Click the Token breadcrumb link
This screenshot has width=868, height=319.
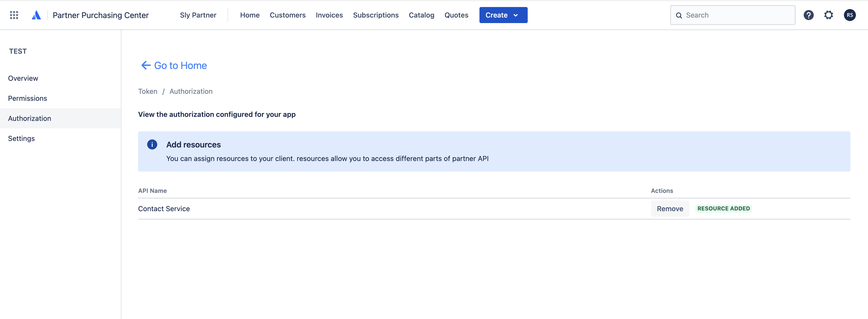(x=148, y=92)
